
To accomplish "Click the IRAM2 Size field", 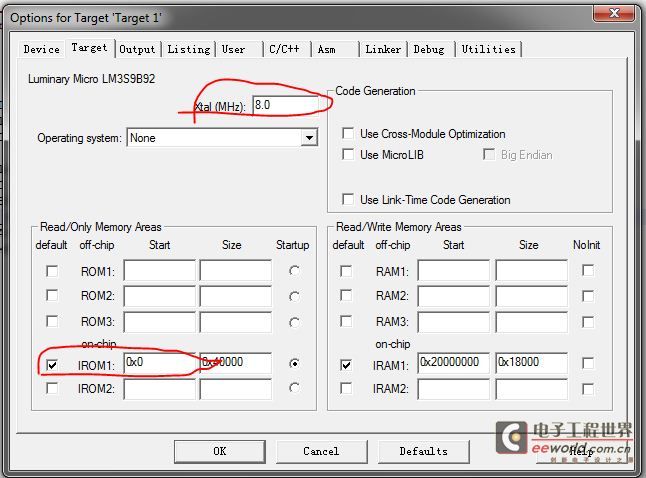I will [531, 389].
